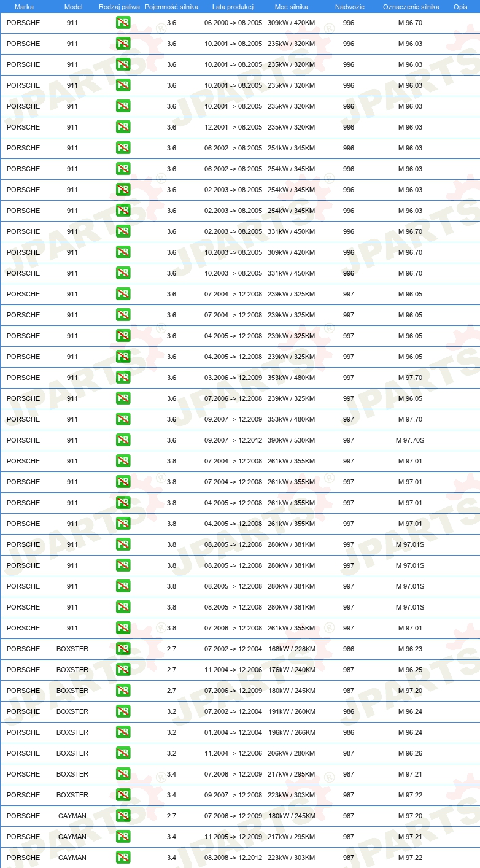Click the fuel icon in the 10.2003 331kW / 450KM row
Viewport: 480px width, 868px height.
click(123, 274)
